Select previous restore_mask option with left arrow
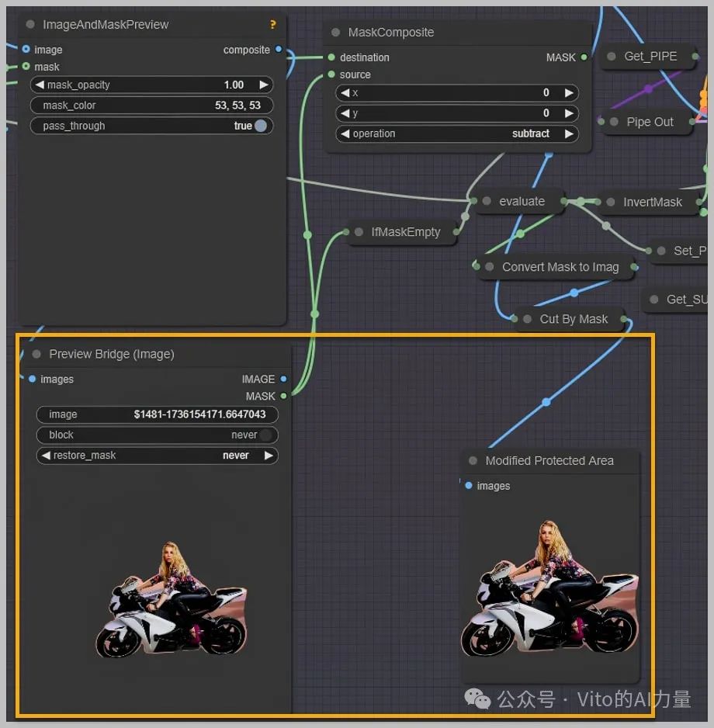The width and height of the screenshot is (714, 728). [46, 455]
